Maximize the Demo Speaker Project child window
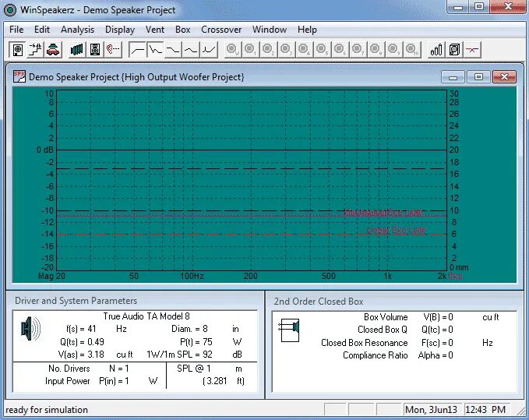Image resolution: width=529 pixels, height=420 pixels. pos(478,77)
